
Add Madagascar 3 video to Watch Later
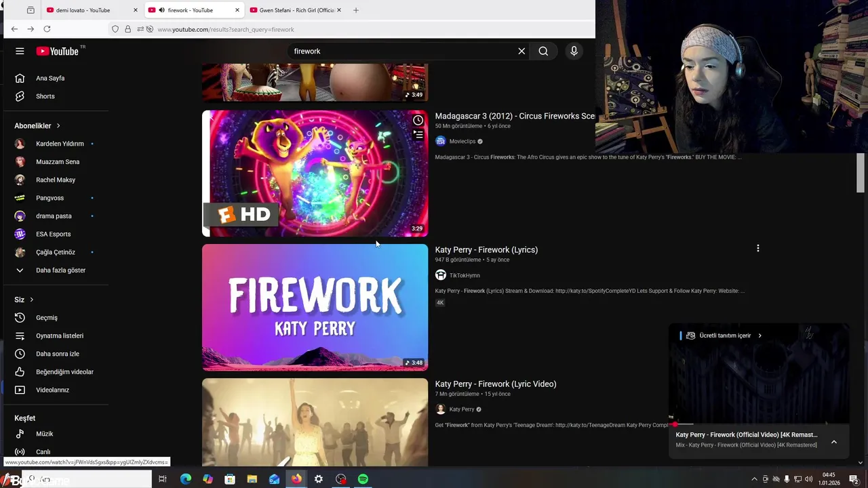418,121
